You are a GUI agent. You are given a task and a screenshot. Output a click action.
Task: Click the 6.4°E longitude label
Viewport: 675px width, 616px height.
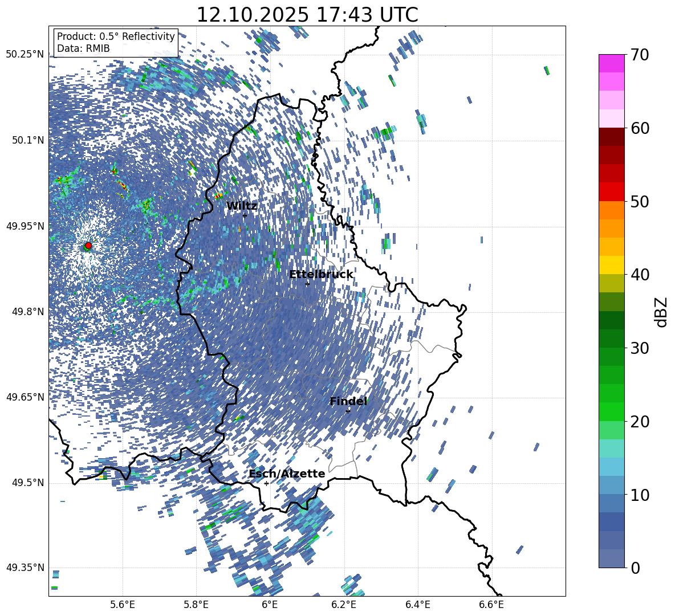418,605
